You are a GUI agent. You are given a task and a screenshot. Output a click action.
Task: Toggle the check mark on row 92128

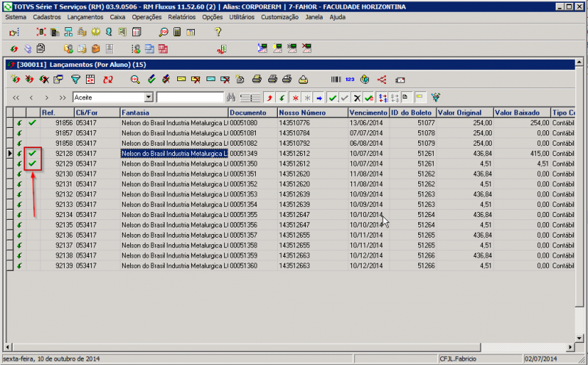coord(32,153)
